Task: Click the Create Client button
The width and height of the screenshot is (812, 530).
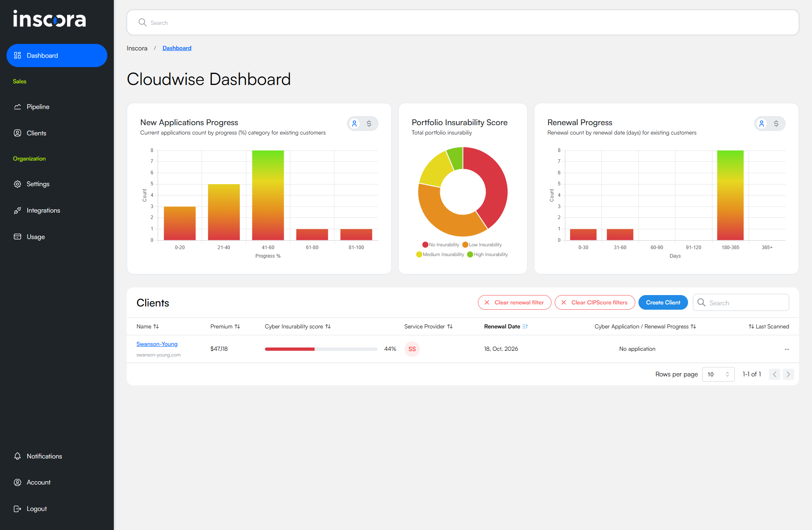Action: pos(663,302)
